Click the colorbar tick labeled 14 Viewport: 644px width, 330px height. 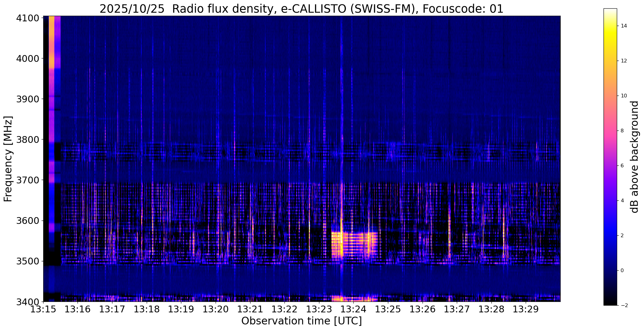624,26
